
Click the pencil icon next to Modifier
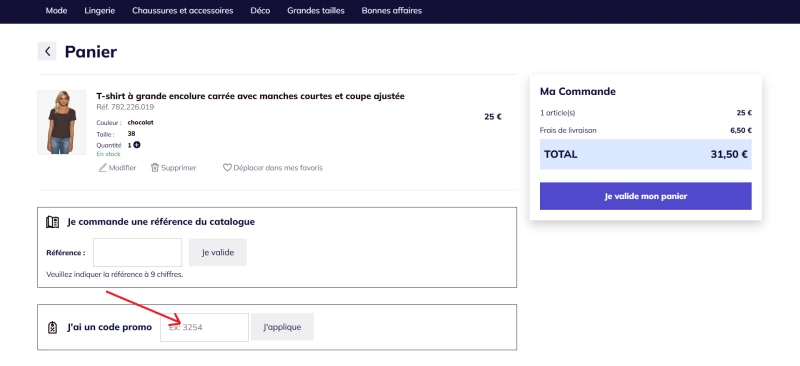(102, 167)
